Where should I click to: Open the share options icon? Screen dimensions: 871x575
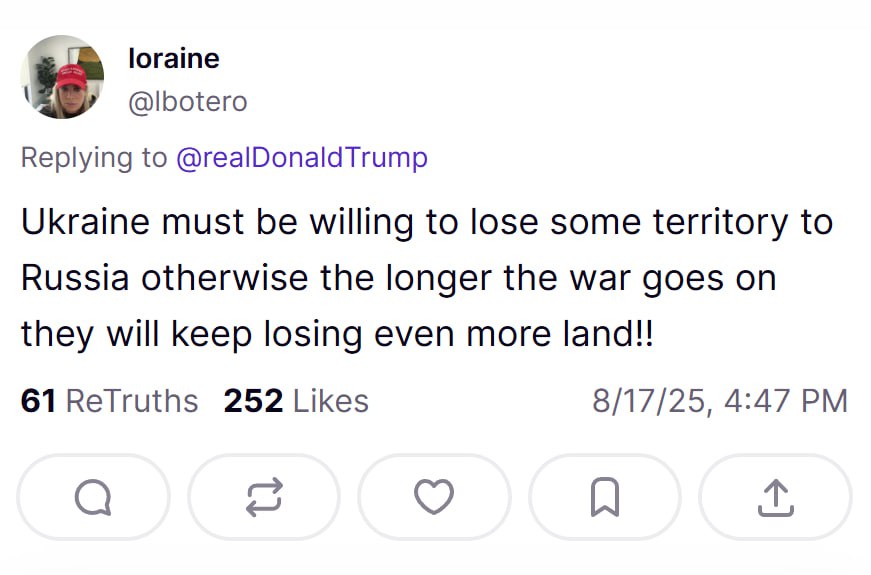(775, 497)
